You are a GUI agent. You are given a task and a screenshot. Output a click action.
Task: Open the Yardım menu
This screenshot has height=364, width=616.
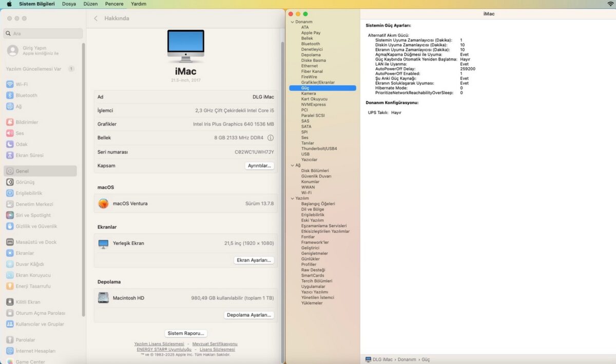[x=139, y=4]
